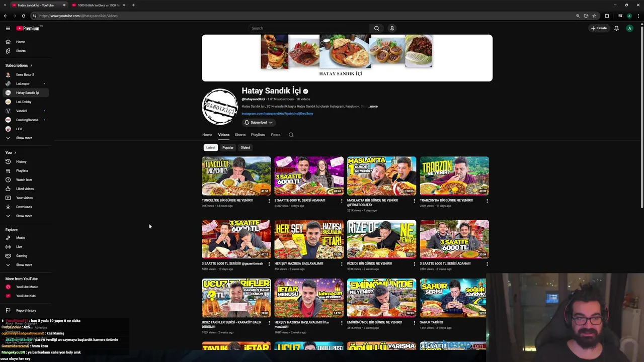Click the browser reload button
This screenshot has width=644, height=362.
pyautogui.click(x=24, y=16)
